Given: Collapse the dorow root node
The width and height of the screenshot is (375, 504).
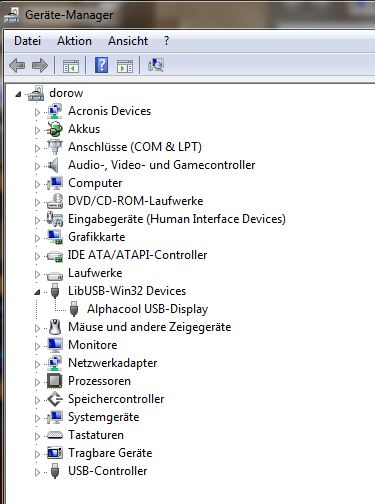Looking at the screenshot, I should tap(18, 95).
